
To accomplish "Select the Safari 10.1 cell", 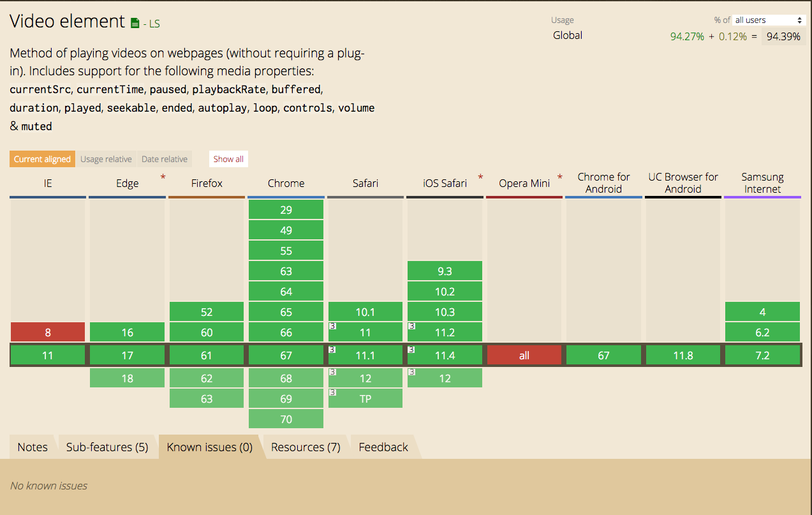I will (x=365, y=311).
